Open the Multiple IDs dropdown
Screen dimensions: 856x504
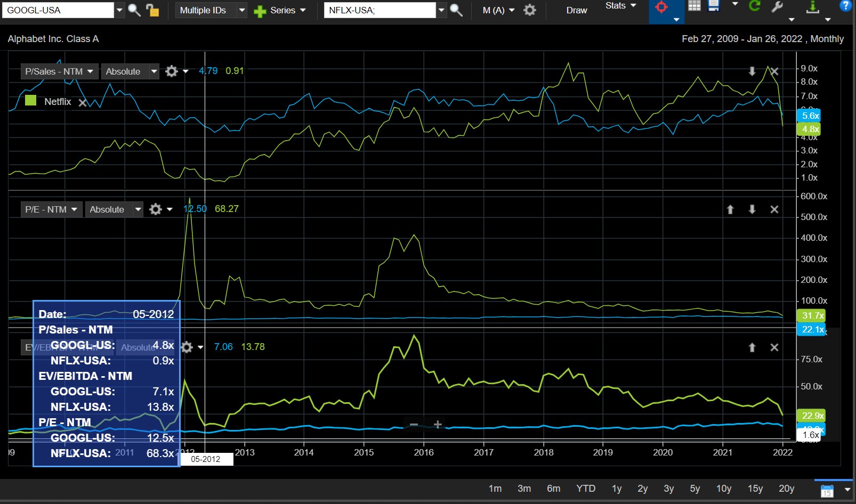212,10
